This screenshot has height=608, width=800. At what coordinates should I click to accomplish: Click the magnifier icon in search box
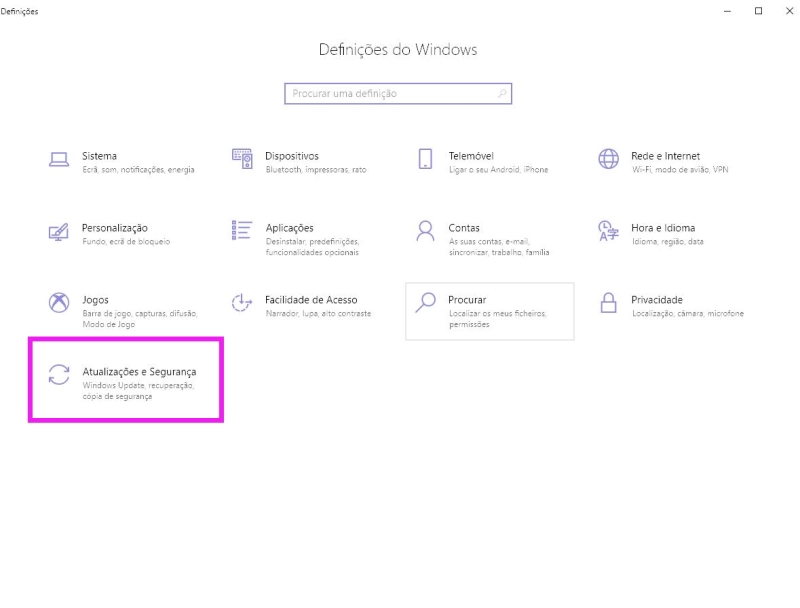(x=502, y=94)
